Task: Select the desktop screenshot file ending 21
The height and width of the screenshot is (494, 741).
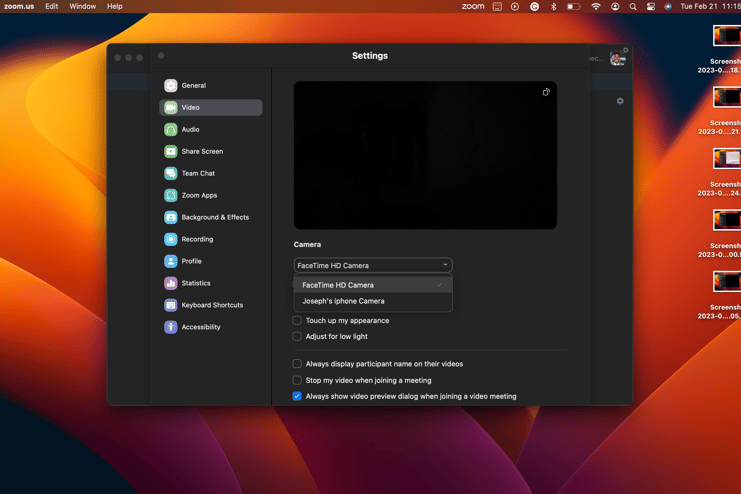Action: [726, 97]
